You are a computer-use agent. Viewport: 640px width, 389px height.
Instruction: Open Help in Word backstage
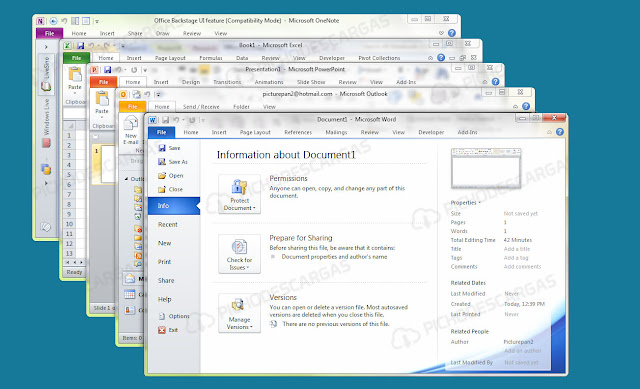click(164, 299)
